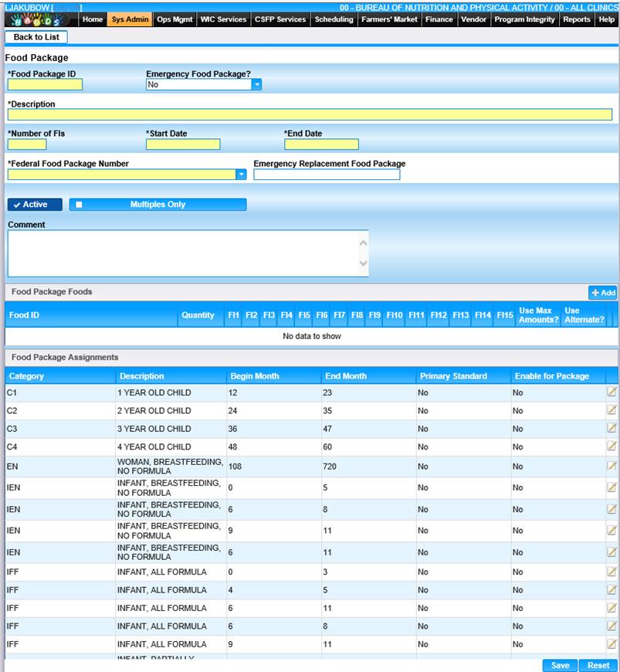The height and width of the screenshot is (672, 620).
Task: Edit the IFF row with months 9 to 11
Action: [x=612, y=643]
